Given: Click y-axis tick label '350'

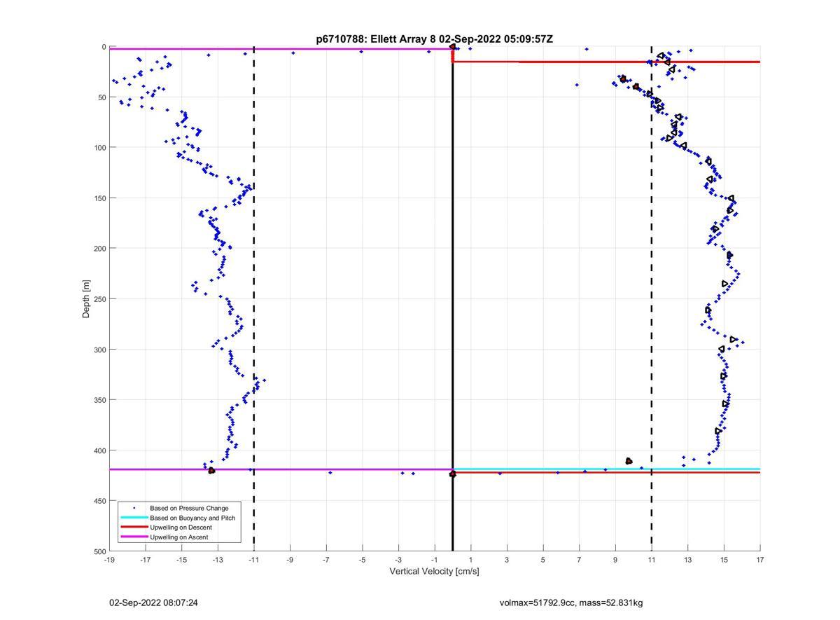Looking at the screenshot, I should click(99, 400).
